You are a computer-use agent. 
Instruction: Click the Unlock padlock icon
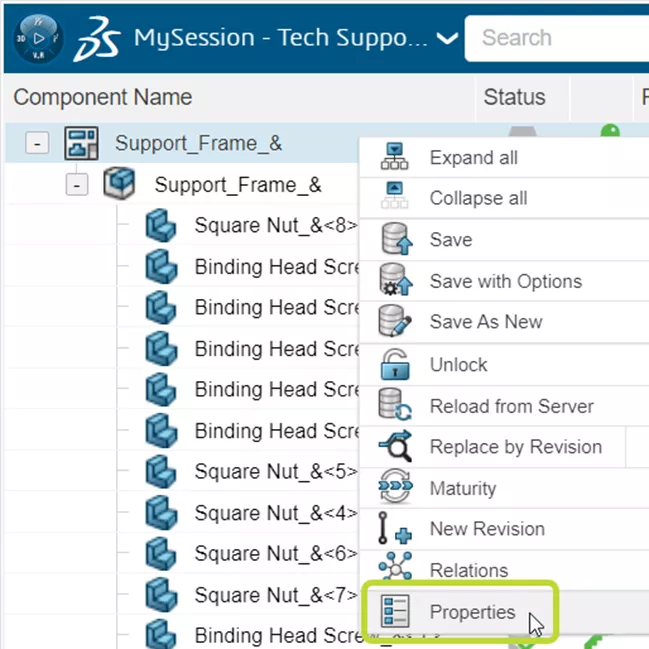click(x=396, y=365)
